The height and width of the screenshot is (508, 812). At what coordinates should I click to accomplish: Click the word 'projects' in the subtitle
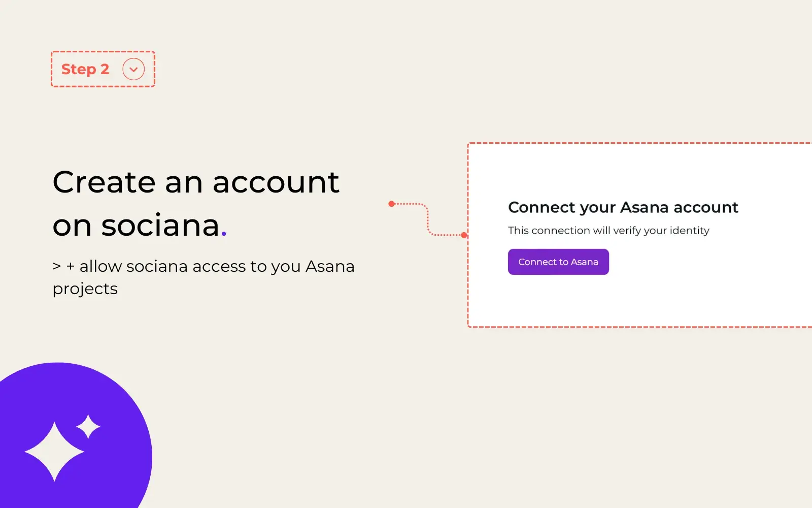coord(85,289)
